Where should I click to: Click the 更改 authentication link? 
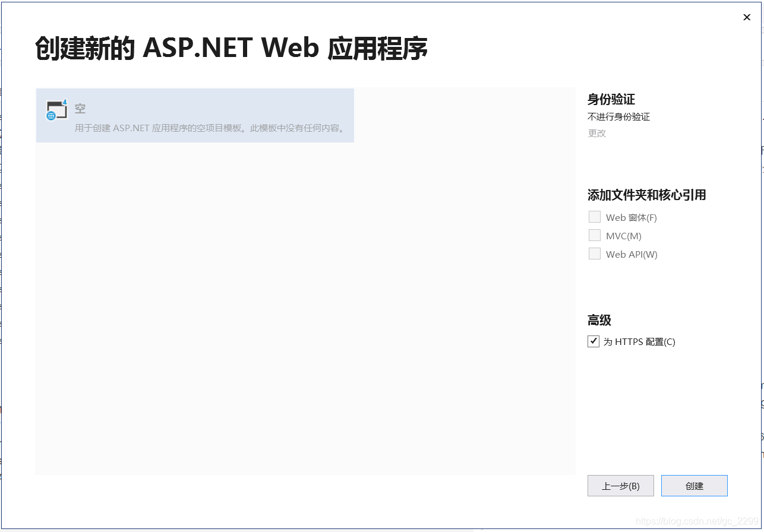click(597, 133)
